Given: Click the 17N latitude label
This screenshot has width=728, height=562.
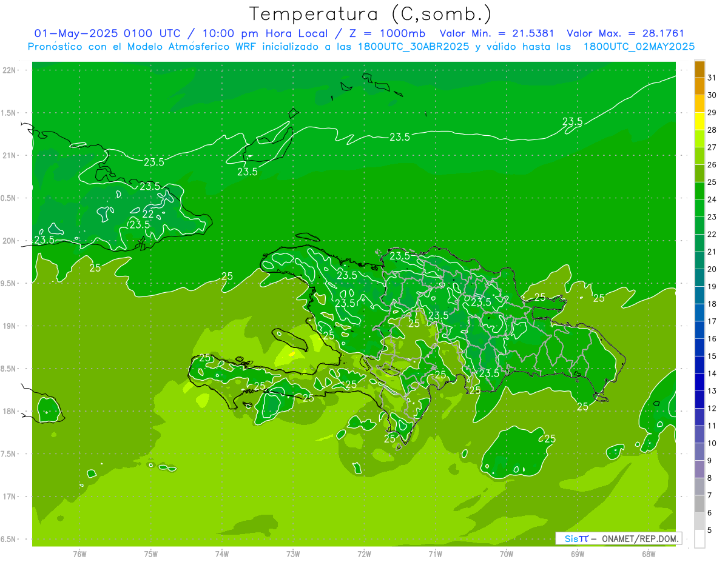Looking at the screenshot, I should 8,497.
